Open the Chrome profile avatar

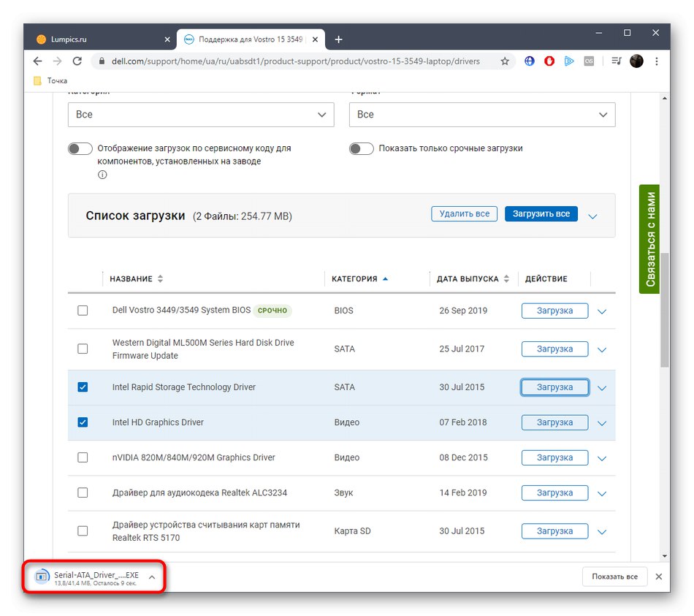point(636,61)
